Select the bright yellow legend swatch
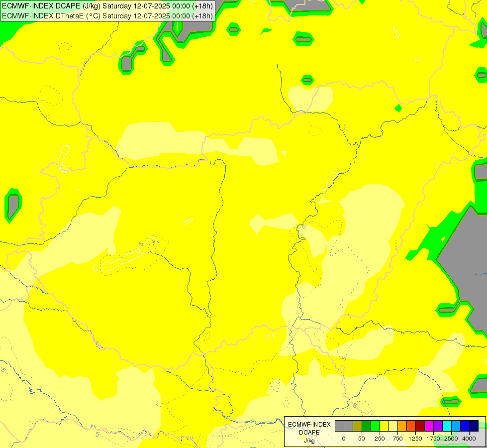 tap(384, 426)
